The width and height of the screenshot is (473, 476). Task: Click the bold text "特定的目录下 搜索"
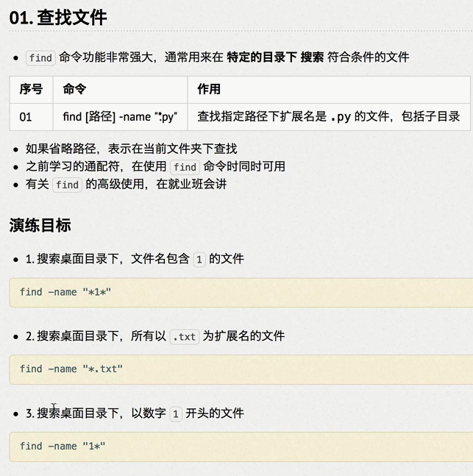tap(275, 57)
